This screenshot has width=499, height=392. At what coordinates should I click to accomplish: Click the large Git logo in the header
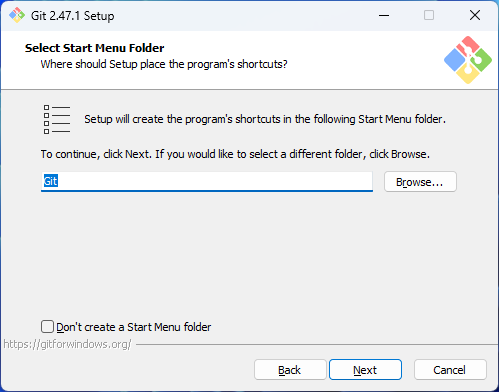click(x=468, y=60)
